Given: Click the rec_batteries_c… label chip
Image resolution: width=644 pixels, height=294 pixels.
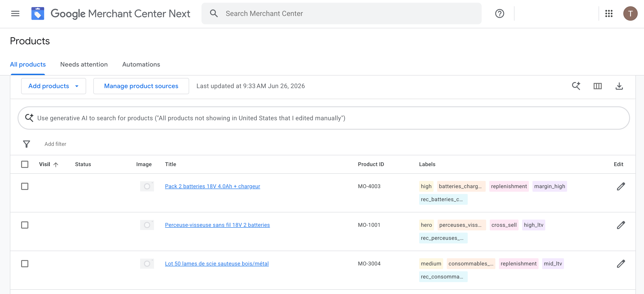Looking at the screenshot, I should [x=443, y=200].
